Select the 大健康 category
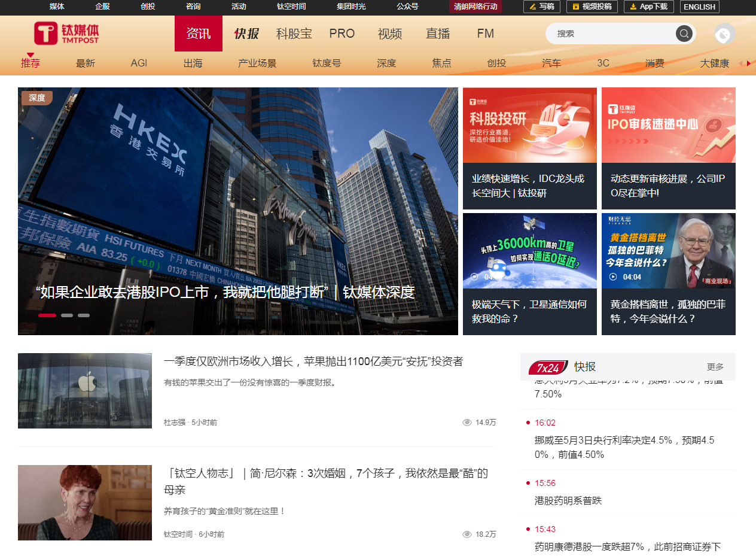The image size is (756, 556). tap(715, 63)
